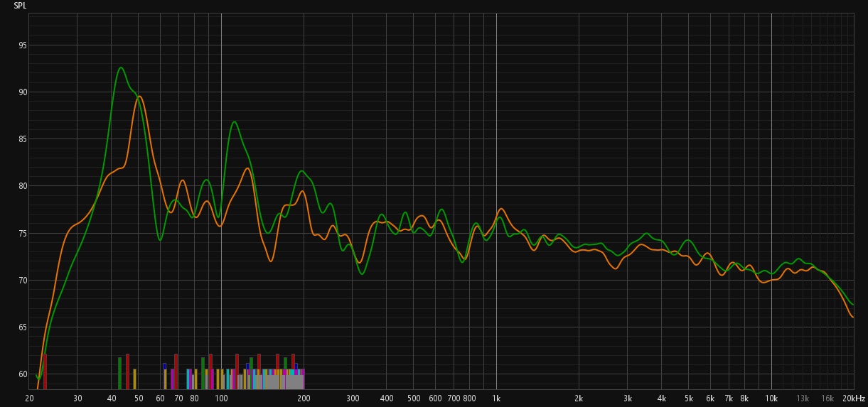Screen dimensions: 868x407
Task: Select the 95 label on SPL axis
Action: [x=22, y=45]
